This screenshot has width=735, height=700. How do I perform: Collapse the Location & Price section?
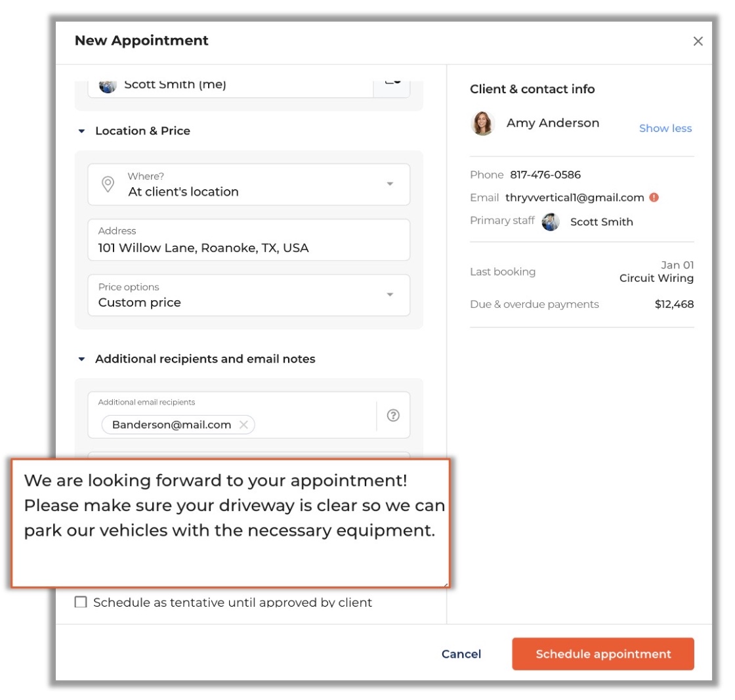tap(81, 131)
